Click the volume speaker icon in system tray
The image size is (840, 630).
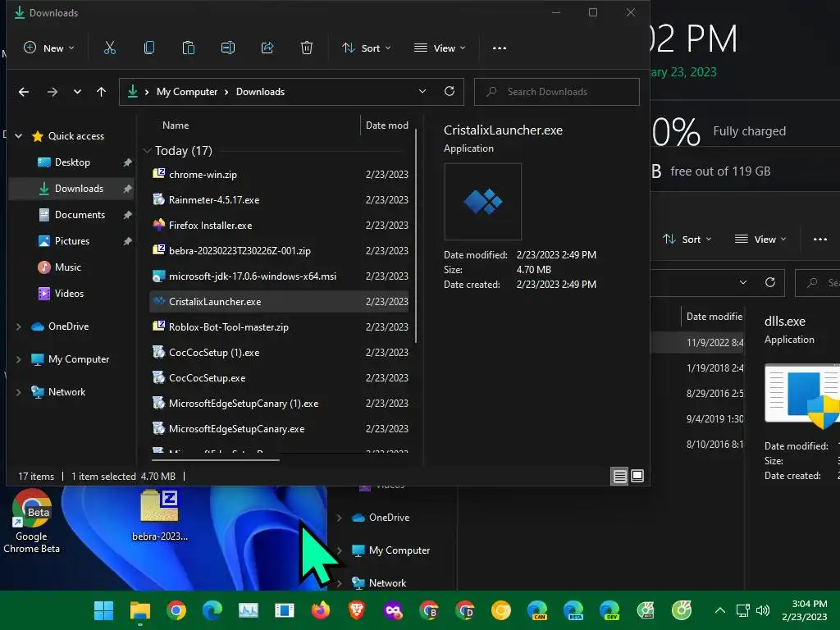click(x=763, y=610)
